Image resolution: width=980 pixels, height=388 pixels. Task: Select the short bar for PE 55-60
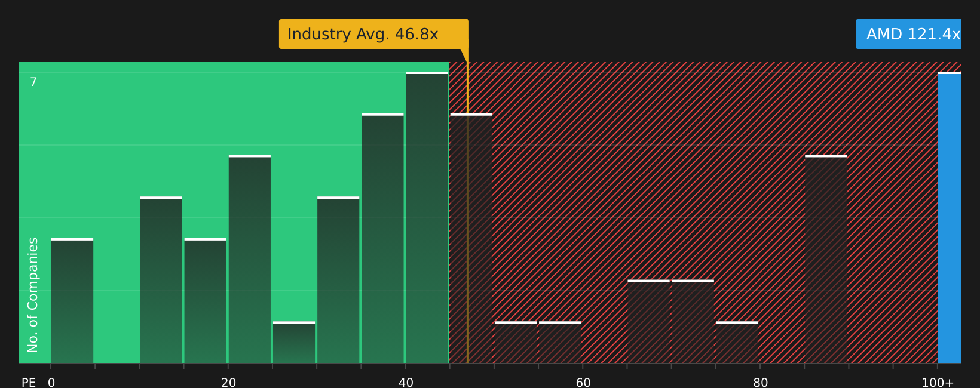560,343
